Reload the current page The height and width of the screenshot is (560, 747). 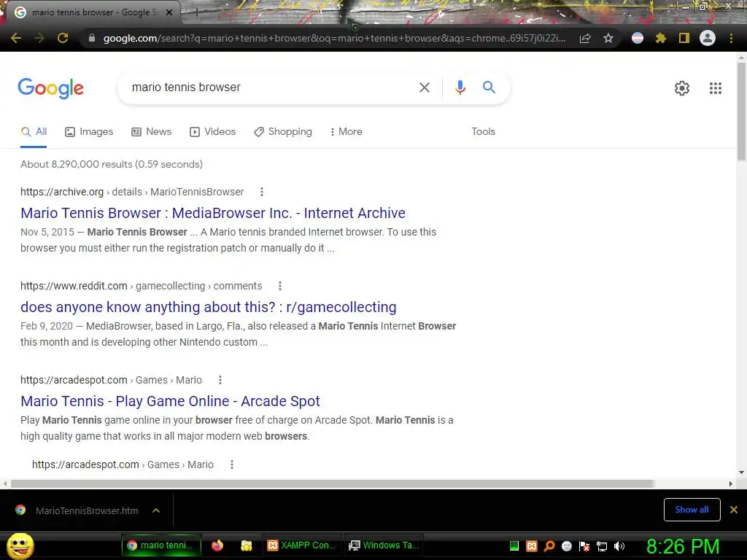63,38
